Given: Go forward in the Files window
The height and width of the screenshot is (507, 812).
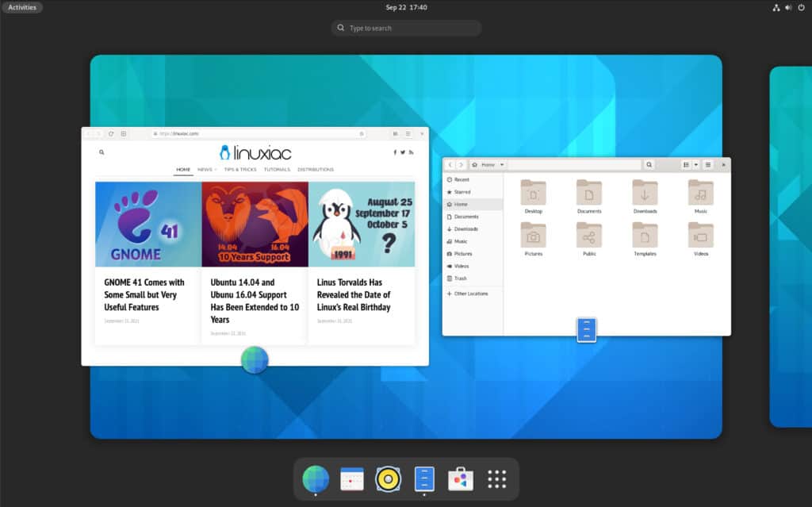Looking at the screenshot, I should pos(461,165).
